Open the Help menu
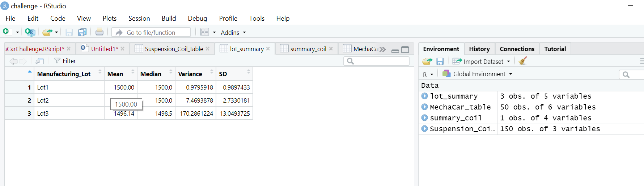This screenshot has height=186, width=644. 283,18
